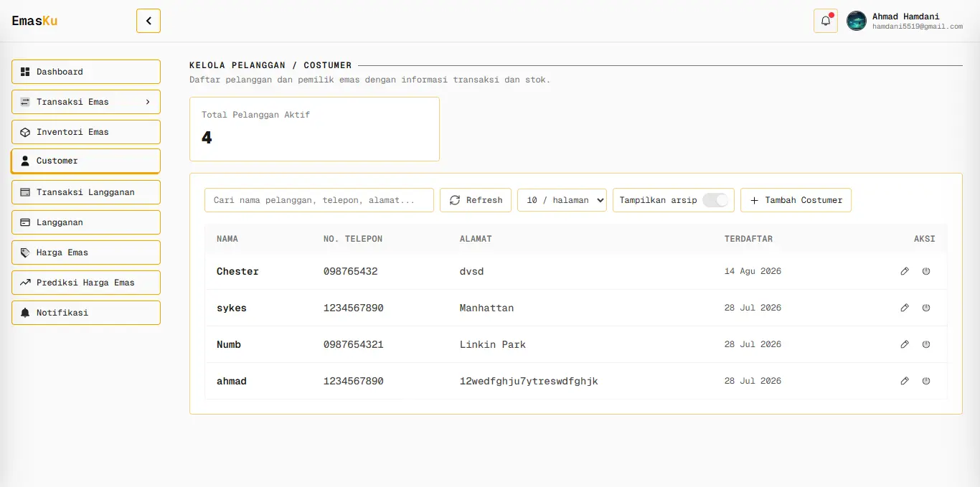This screenshot has height=487, width=980.
Task: Click the date 14 Agu 2026
Action: pyautogui.click(x=753, y=271)
